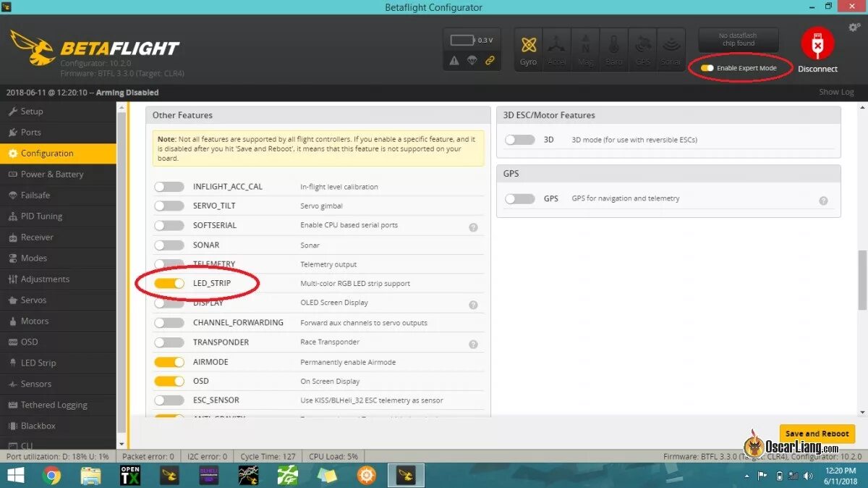This screenshot has width=868, height=488.
Task: Click the Sonar sensor icon
Action: [x=671, y=49]
